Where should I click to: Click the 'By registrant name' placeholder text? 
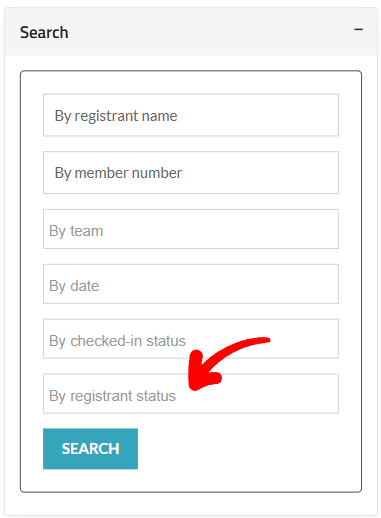pyautogui.click(x=116, y=116)
